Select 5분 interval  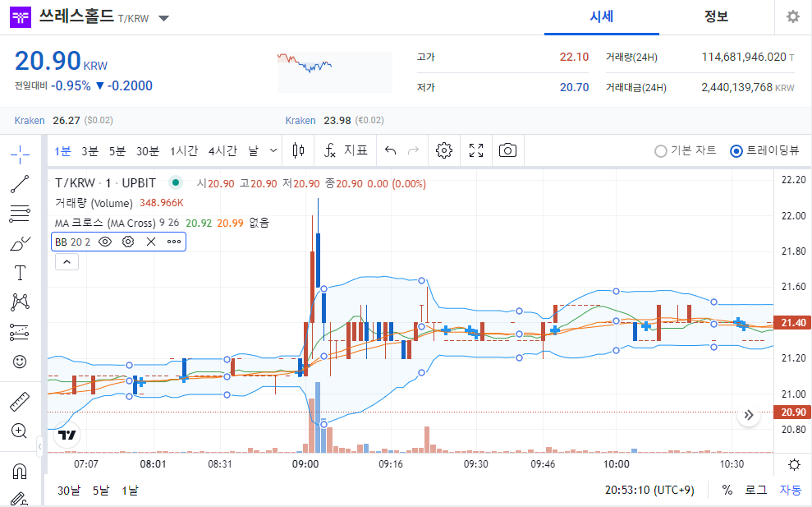(x=117, y=151)
